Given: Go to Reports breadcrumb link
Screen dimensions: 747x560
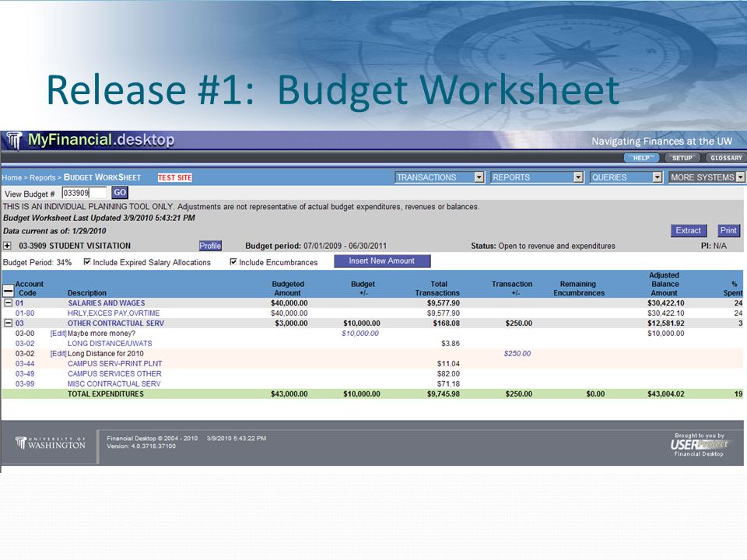Looking at the screenshot, I should tap(42, 177).
